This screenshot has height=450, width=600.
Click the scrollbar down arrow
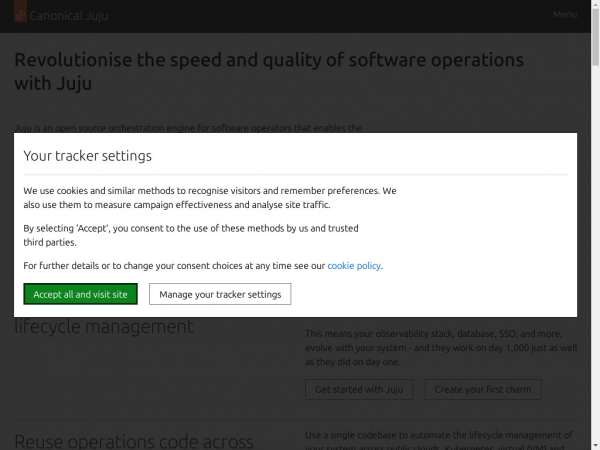tap(595, 446)
